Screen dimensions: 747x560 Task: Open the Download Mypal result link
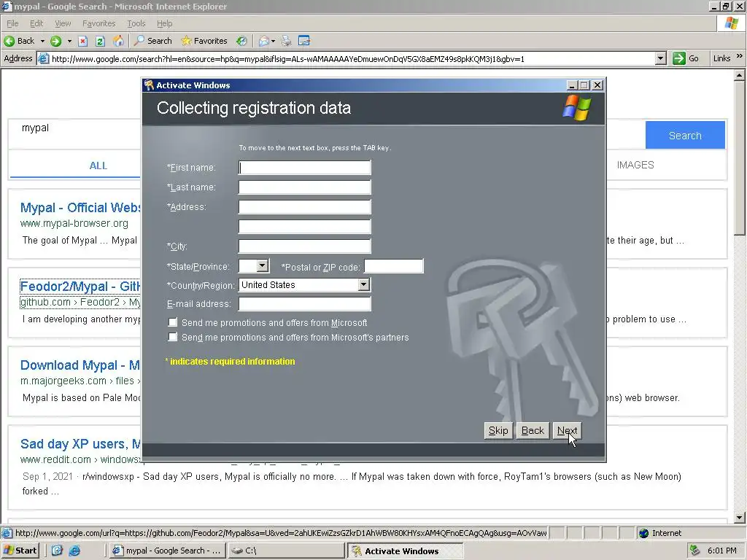[x=80, y=365]
